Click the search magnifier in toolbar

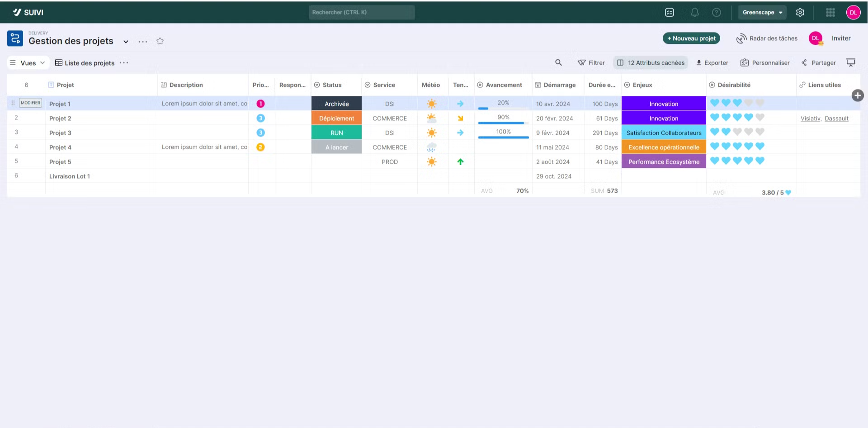point(558,63)
